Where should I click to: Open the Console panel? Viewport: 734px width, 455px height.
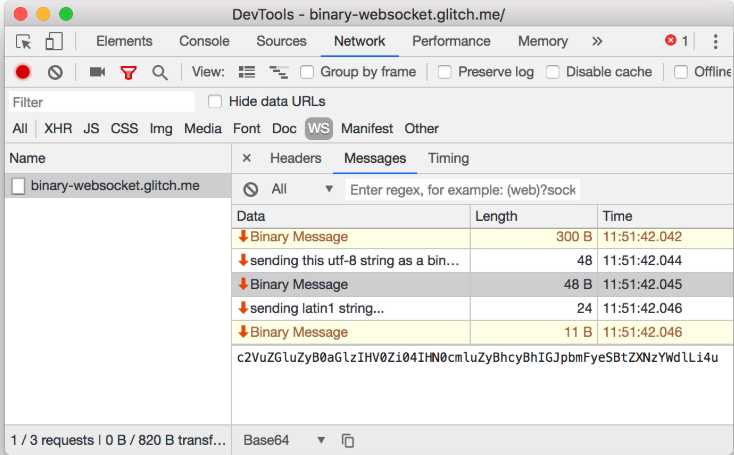point(204,41)
